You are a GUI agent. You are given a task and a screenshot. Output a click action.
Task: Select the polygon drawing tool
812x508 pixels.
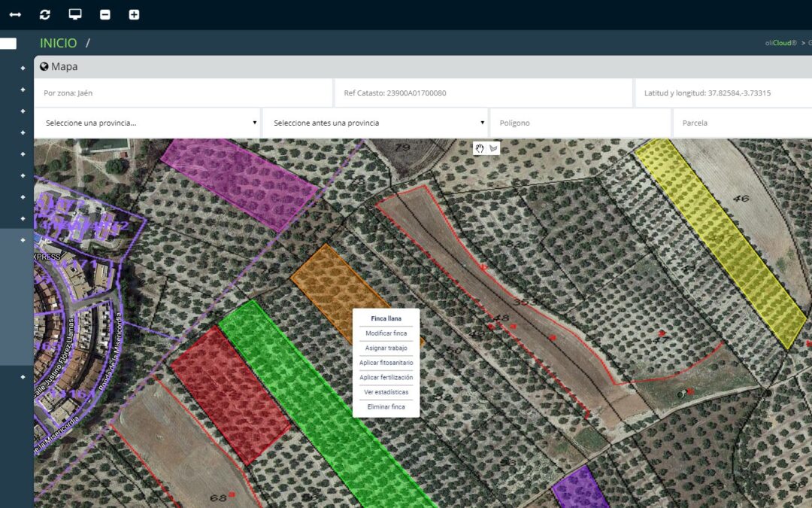click(x=493, y=148)
